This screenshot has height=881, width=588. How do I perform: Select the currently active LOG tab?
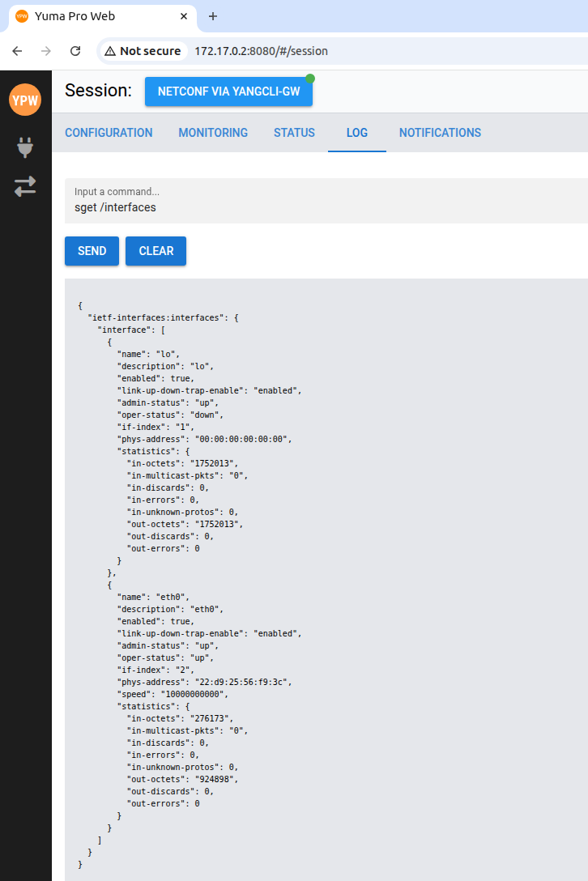(356, 132)
